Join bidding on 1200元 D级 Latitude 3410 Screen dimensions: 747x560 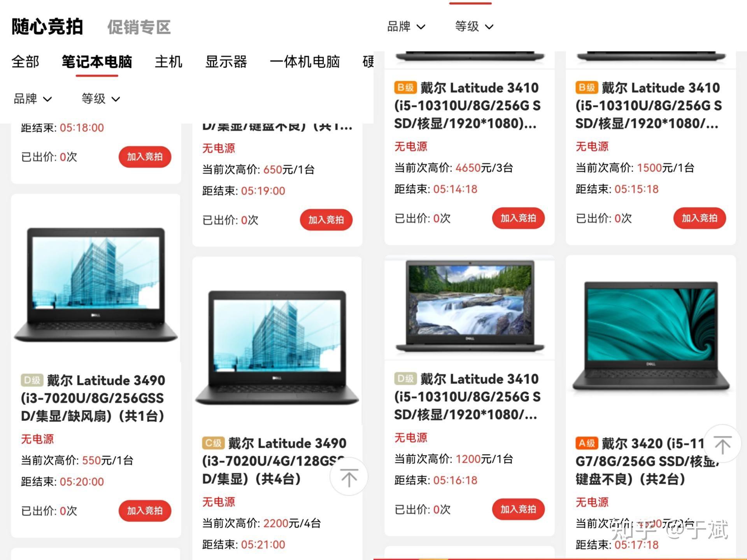point(518,509)
